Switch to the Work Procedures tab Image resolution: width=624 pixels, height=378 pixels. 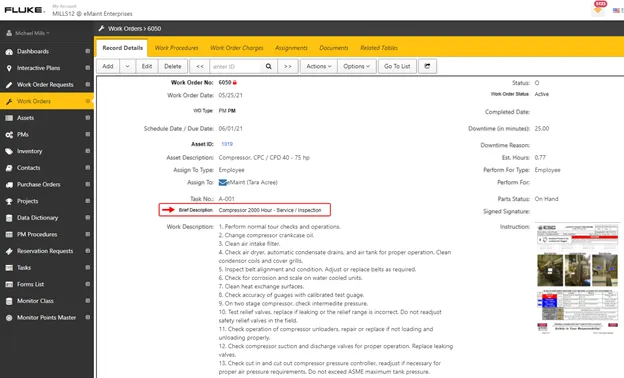pos(176,48)
